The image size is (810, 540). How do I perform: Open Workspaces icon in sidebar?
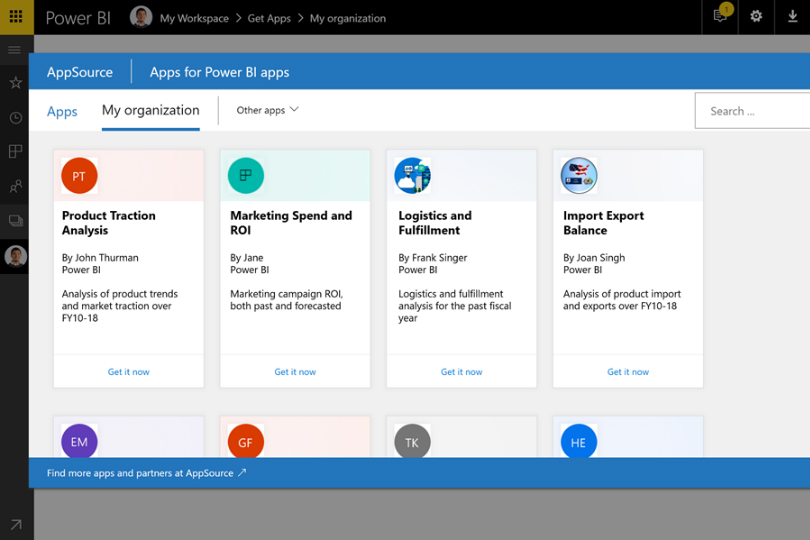(x=15, y=221)
